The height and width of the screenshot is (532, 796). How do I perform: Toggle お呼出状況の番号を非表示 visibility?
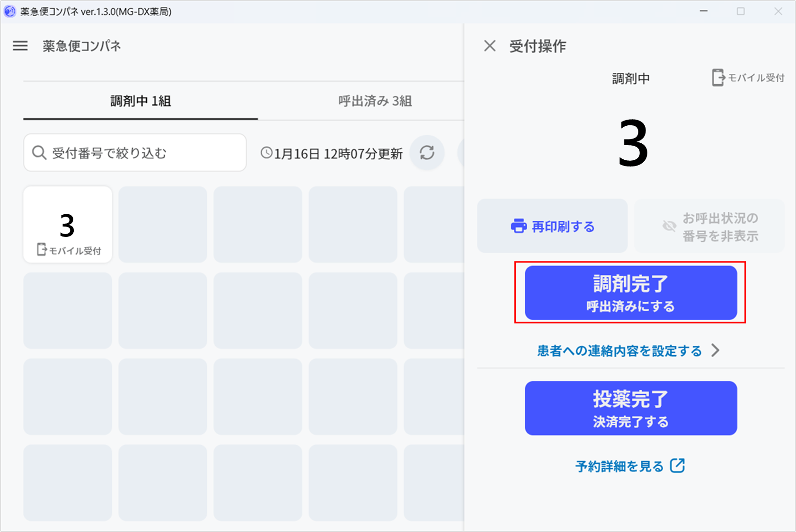[709, 227]
